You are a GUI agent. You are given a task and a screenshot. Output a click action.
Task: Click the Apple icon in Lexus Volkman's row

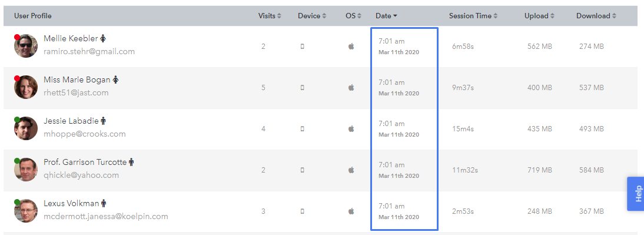351,211
